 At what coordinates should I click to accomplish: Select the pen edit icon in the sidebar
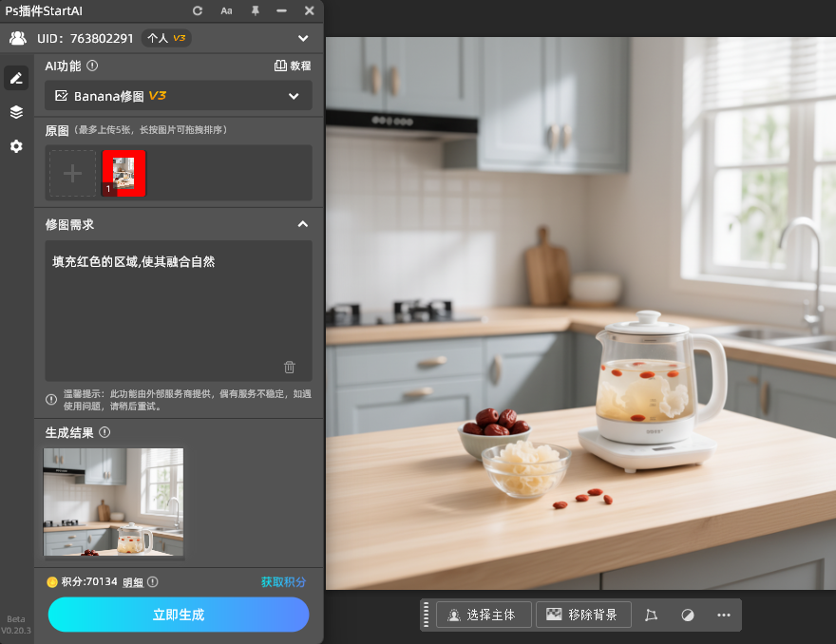tap(16, 78)
